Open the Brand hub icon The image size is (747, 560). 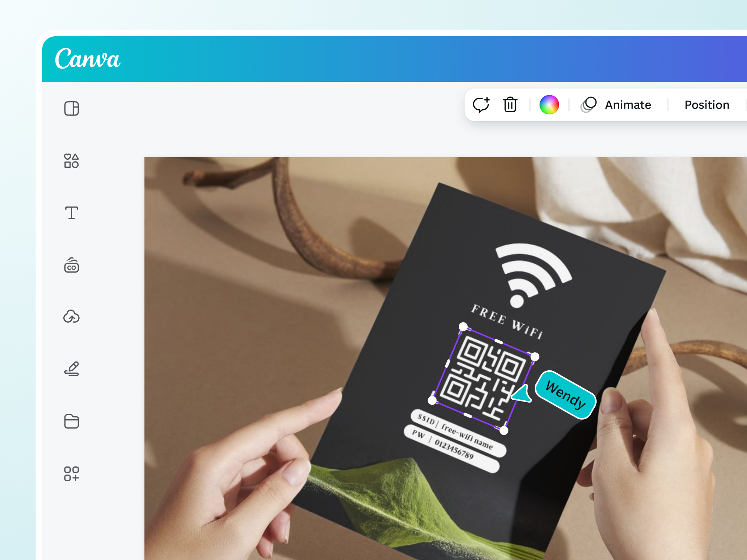[x=72, y=265]
